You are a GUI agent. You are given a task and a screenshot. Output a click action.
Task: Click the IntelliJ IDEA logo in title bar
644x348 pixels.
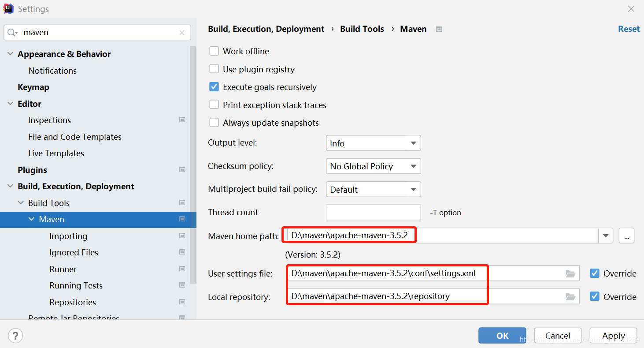[x=8, y=8]
